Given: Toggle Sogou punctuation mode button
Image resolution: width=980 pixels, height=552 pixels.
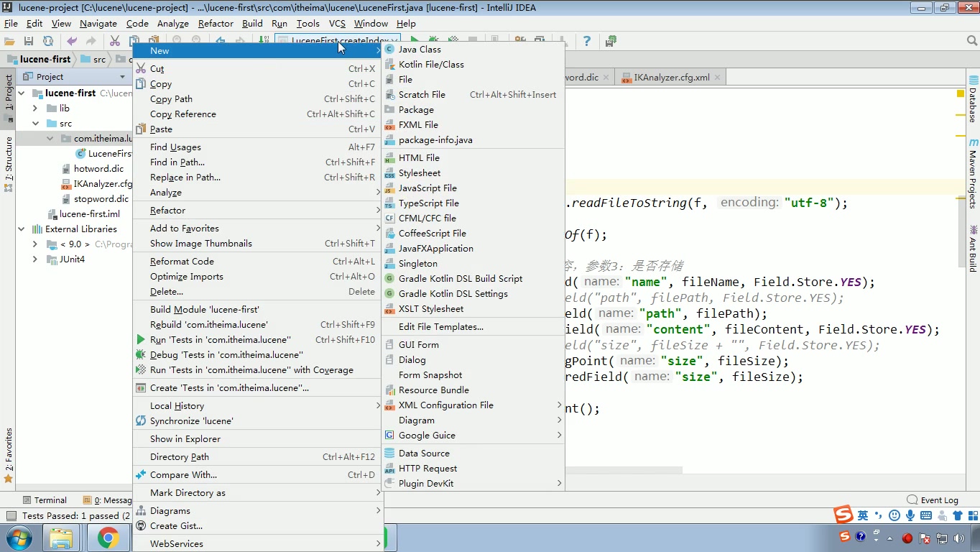Looking at the screenshot, I should pyautogui.click(x=879, y=515).
